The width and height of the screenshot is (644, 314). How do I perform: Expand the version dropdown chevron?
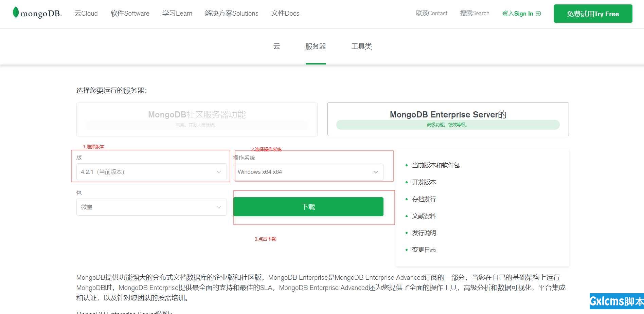pyautogui.click(x=219, y=172)
